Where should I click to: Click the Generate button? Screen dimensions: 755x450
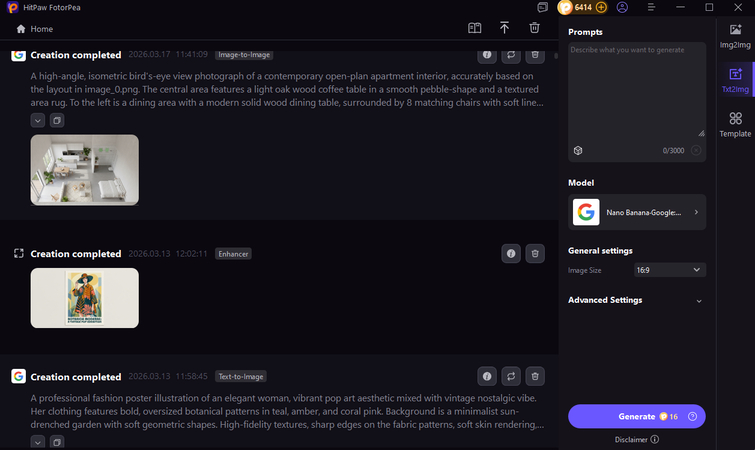637,416
